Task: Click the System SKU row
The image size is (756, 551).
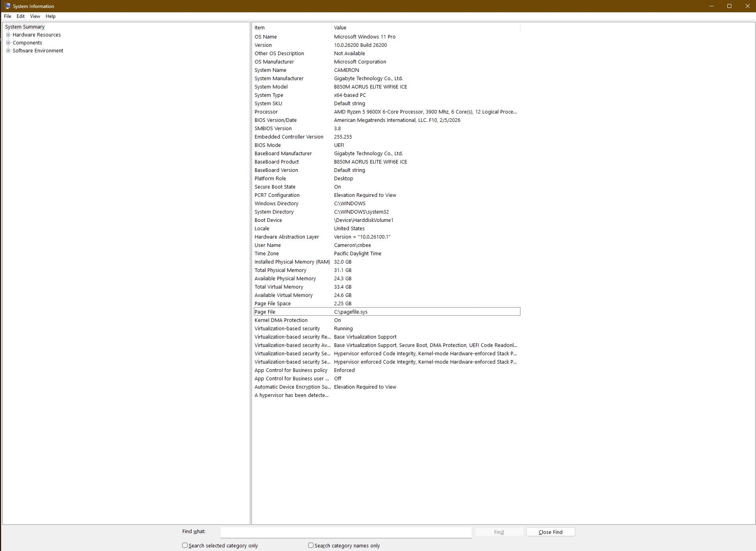Action: tap(387, 104)
